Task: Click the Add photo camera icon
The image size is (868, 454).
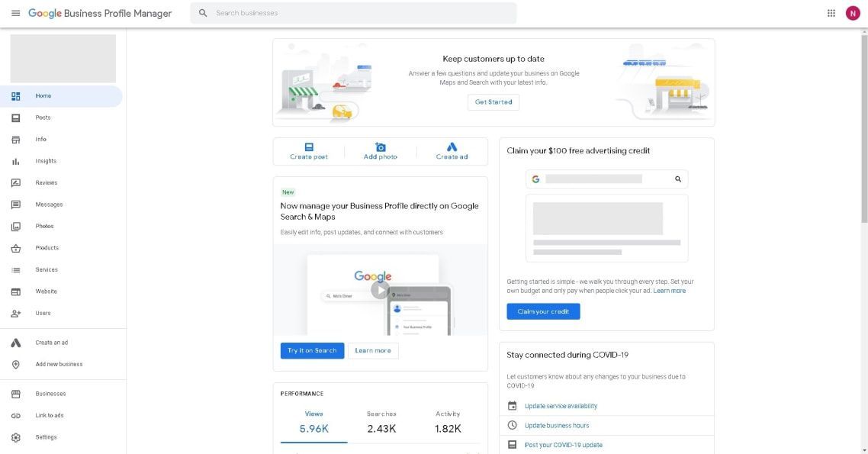Action: (x=381, y=147)
